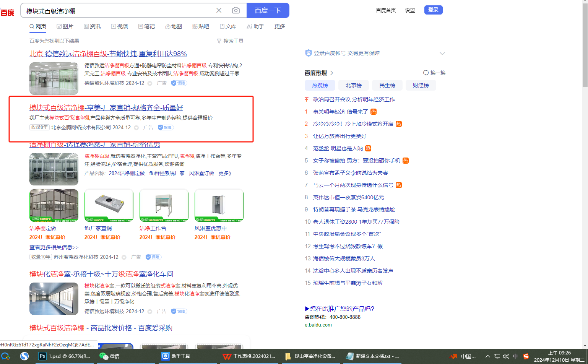Viewport: 588px width, 364px height.
Task: Open Photoshop 1.psd from taskbar
Action: [x=65, y=356]
